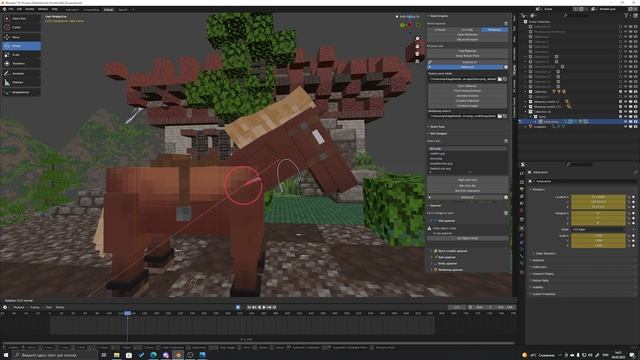The height and width of the screenshot is (360, 640).
Task: Open the timeline Keying menu
Action: pyautogui.click(x=35, y=307)
